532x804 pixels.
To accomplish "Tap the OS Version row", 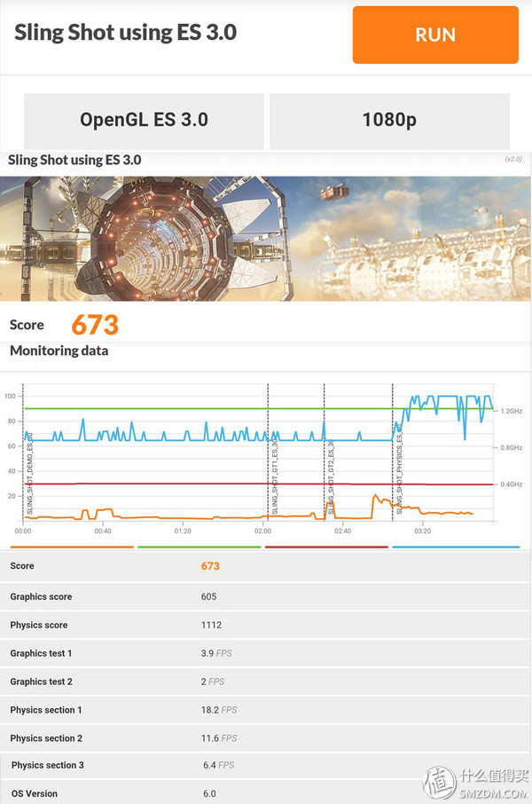I will [x=266, y=793].
